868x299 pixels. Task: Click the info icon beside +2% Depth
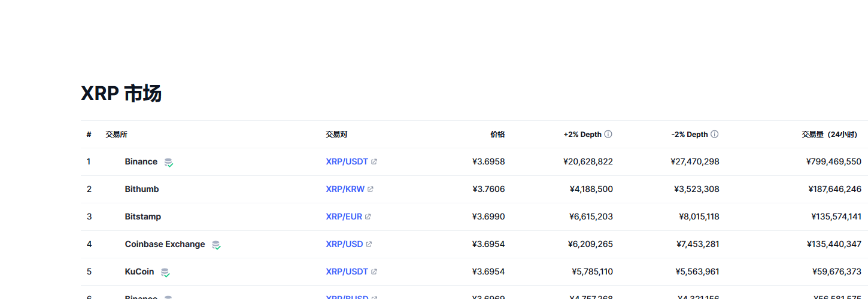pos(608,135)
